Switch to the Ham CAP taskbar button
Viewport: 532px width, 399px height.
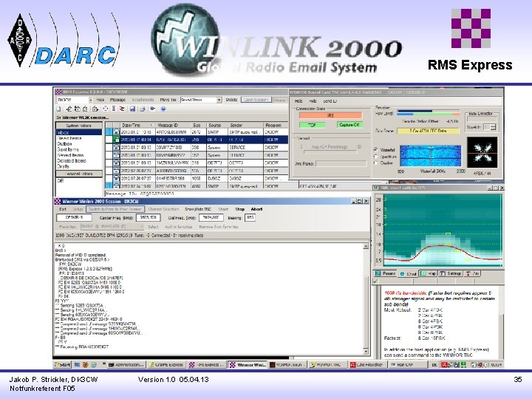pos(408,365)
